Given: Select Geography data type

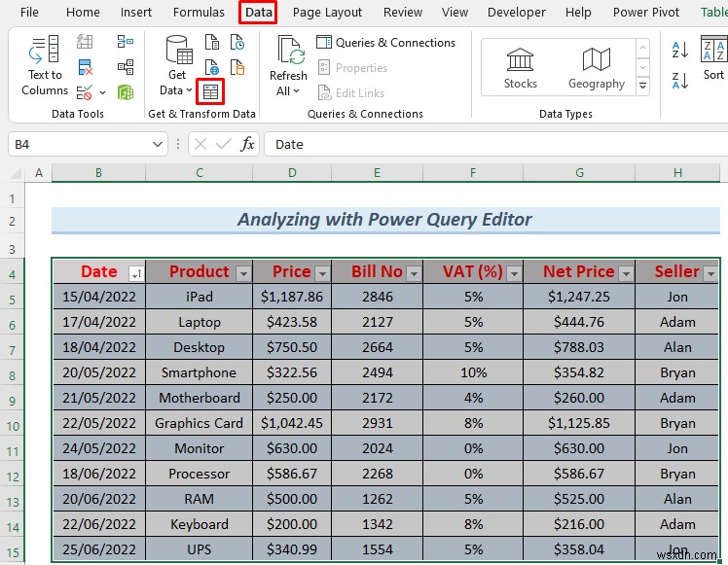Looking at the screenshot, I should (597, 68).
